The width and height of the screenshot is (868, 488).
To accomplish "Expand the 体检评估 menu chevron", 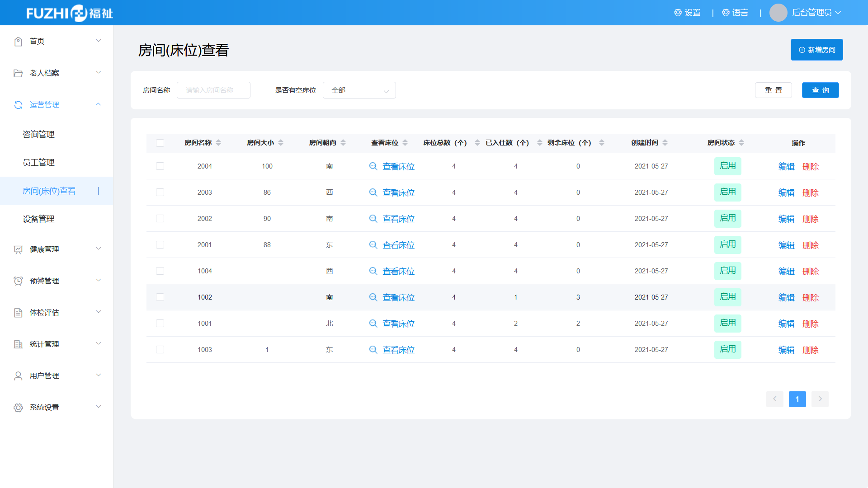I will click(x=99, y=312).
